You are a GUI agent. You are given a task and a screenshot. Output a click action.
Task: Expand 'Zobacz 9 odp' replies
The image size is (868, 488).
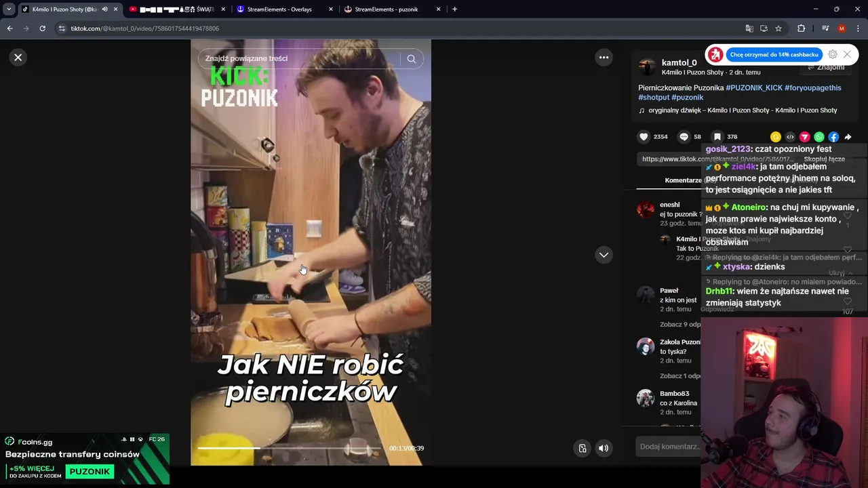click(x=680, y=325)
